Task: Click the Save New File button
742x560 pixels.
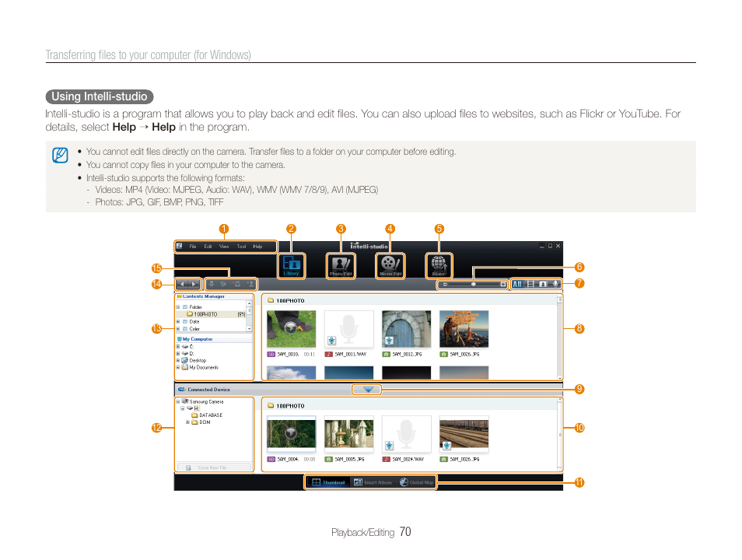Action: pyautogui.click(x=213, y=467)
